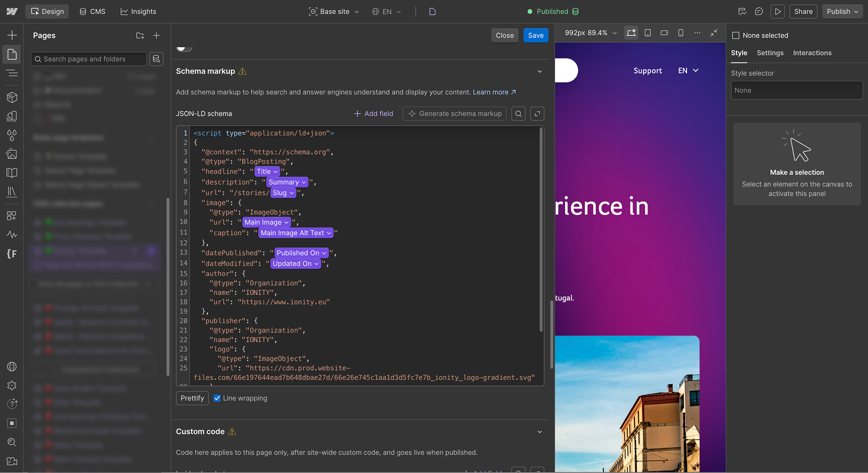
Task: Click the Save button
Action: (x=536, y=35)
